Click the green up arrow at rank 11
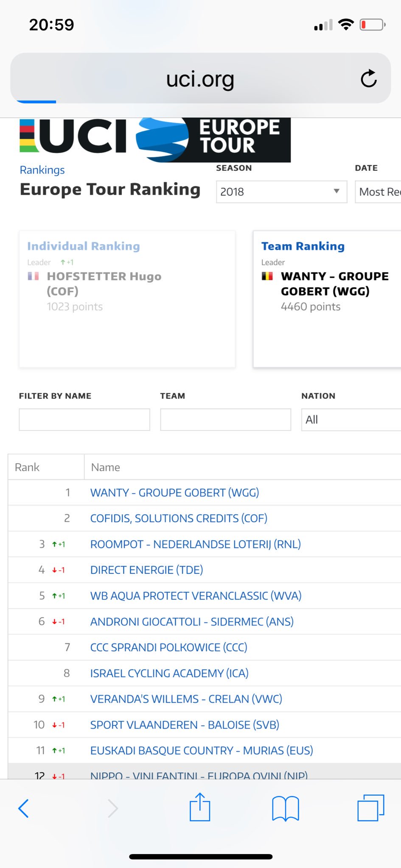This screenshot has width=401, height=868. 54,751
